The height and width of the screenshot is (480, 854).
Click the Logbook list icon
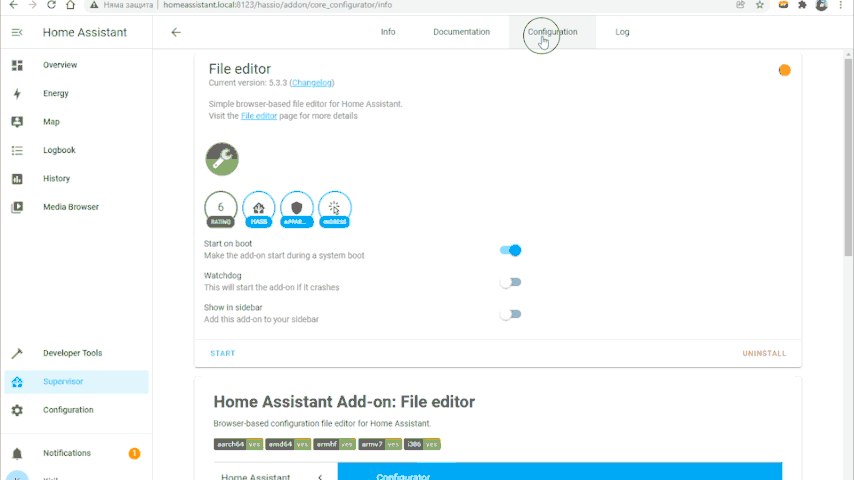[x=17, y=150]
